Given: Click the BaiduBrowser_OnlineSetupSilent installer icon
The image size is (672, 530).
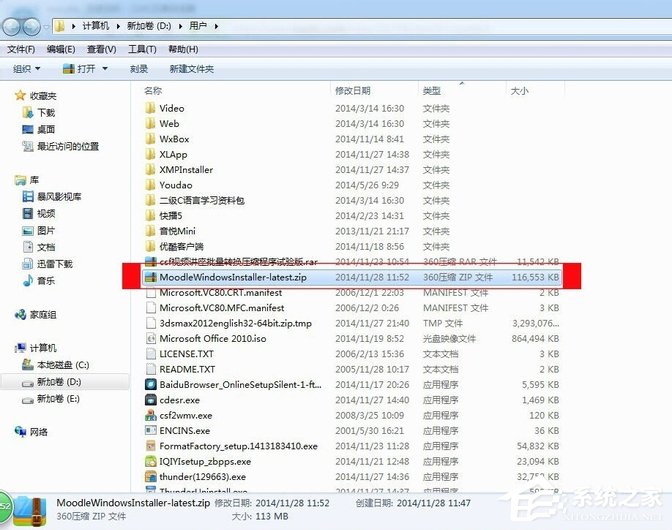Looking at the screenshot, I should coord(150,384).
